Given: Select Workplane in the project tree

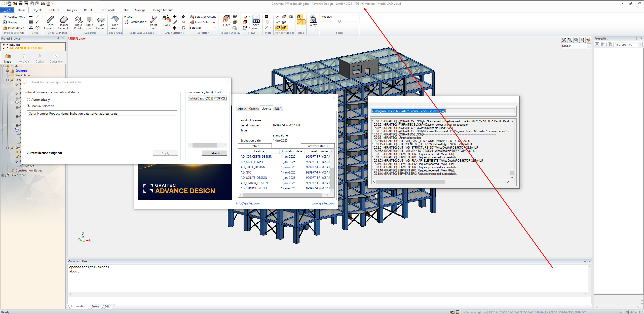Looking at the screenshot, I should pyautogui.click(x=22, y=76).
